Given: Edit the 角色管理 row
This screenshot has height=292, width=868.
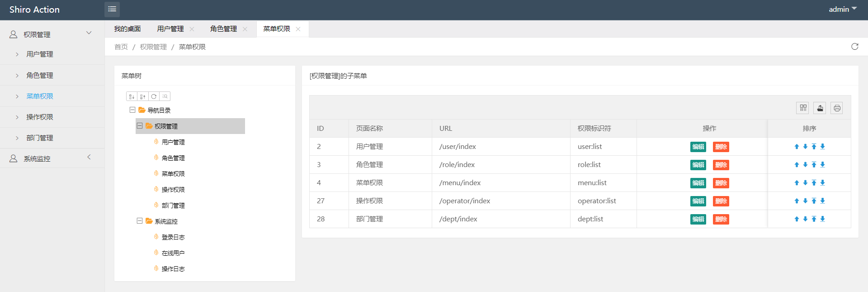Looking at the screenshot, I should click(698, 165).
